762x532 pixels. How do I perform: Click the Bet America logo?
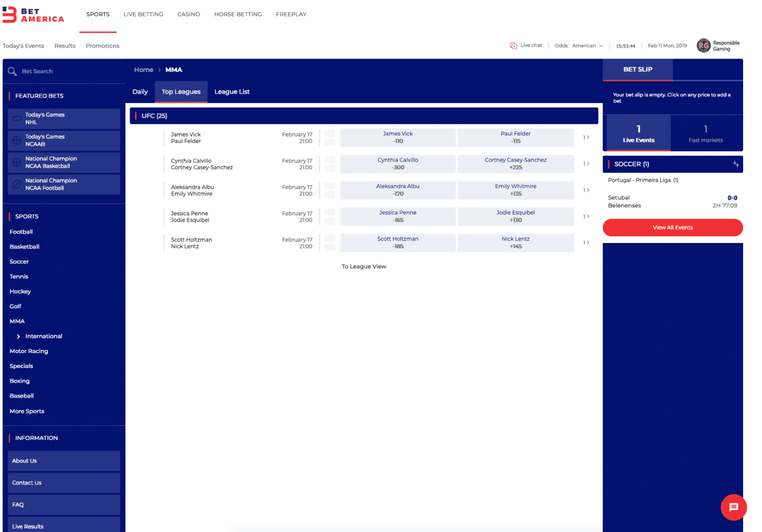pyautogui.click(x=33, y=14)
